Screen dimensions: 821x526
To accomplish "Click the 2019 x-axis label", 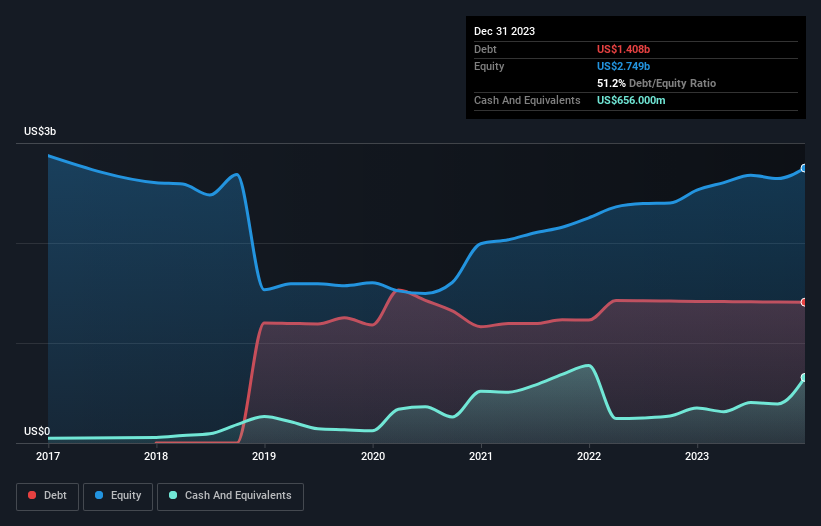I will pos(264,456).
